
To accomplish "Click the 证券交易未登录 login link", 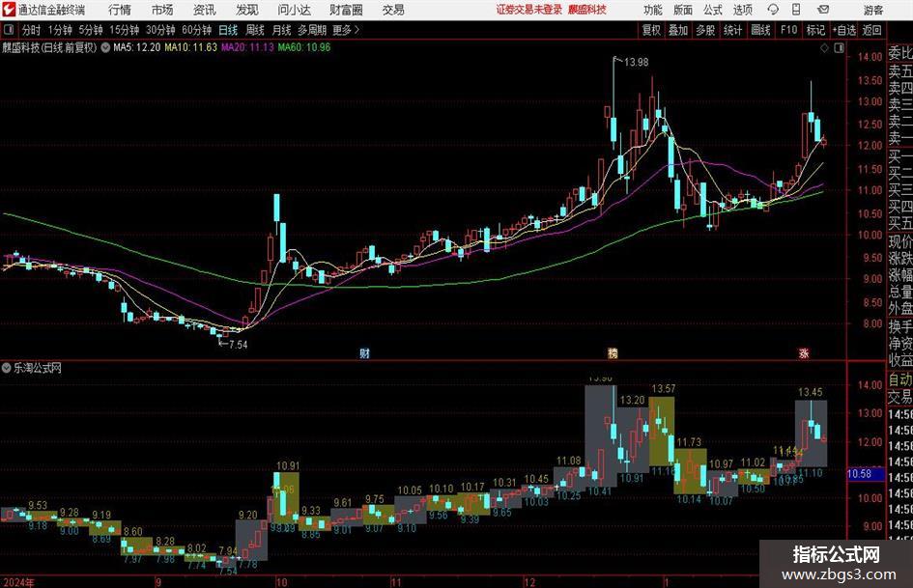I will tap(529, 10).
